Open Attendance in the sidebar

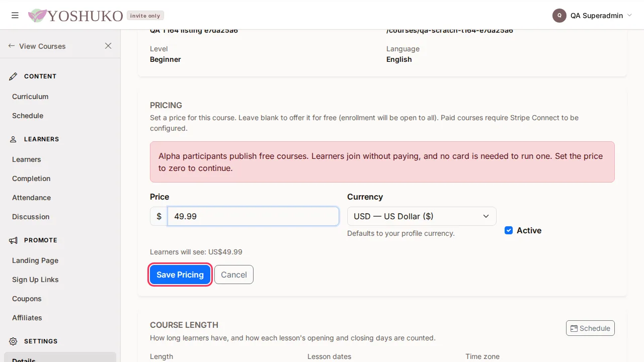tap(31, 198)
